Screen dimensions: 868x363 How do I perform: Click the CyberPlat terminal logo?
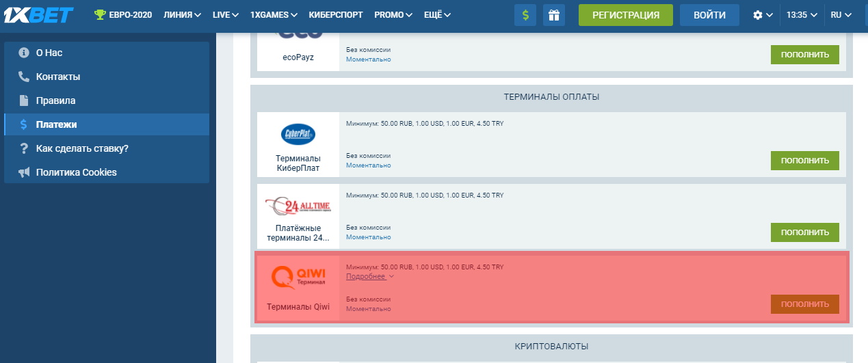pos(298,134)
